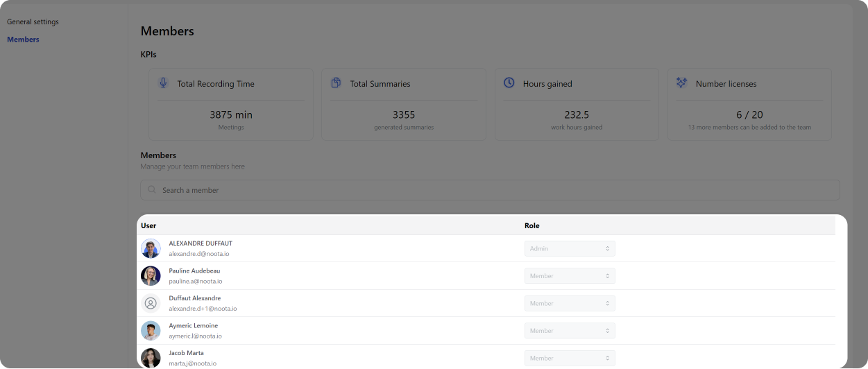Click the clock icon beside Hours gained
This screenshot has width=868, height=369.
click(x=509, y=83)
